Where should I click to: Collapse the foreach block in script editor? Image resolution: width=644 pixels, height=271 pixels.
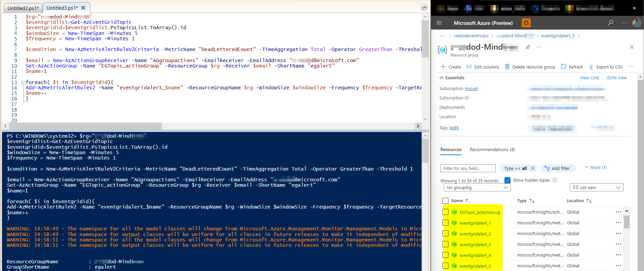pos(23,82)
